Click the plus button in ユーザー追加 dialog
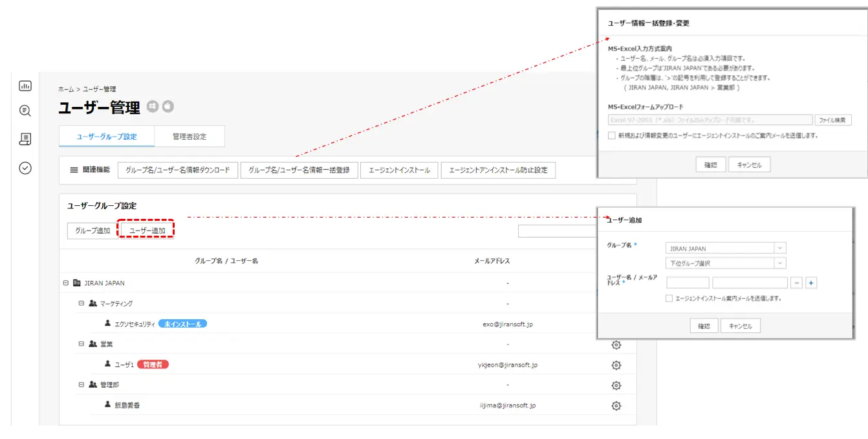 pyautogui.click(x=811, y=283)
